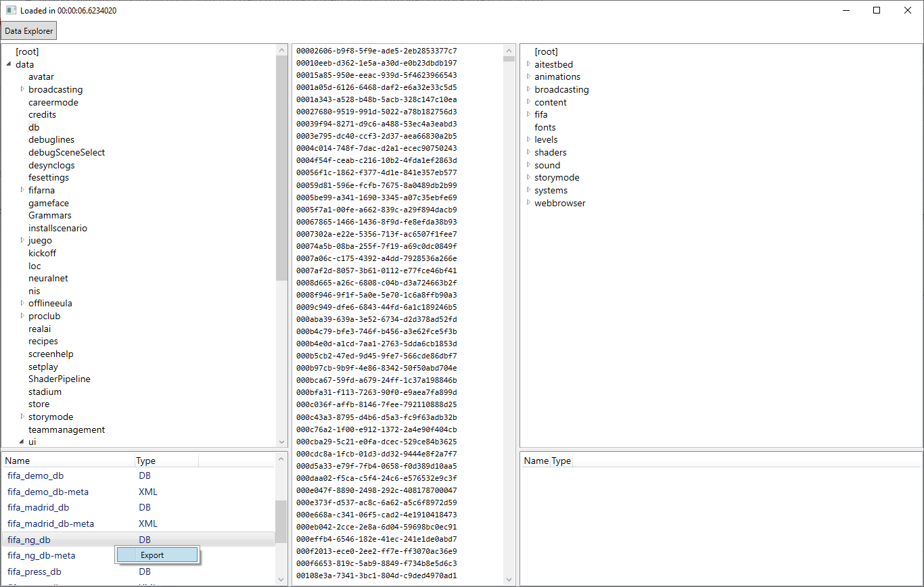Select the fifa_demo_db row
This screenshot has height=587, width=924.
pyautogui.click(x=36, y=475)
